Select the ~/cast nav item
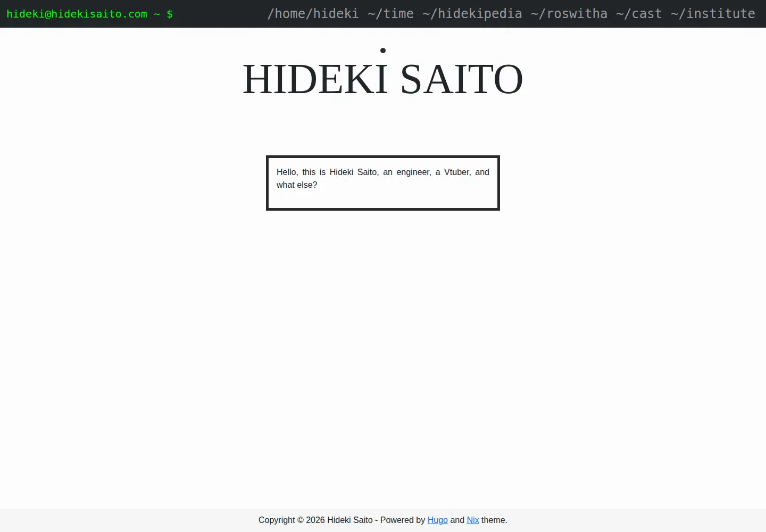Viewport: 766px width, 532px height. pyautogui.click(x=639, y=14)
